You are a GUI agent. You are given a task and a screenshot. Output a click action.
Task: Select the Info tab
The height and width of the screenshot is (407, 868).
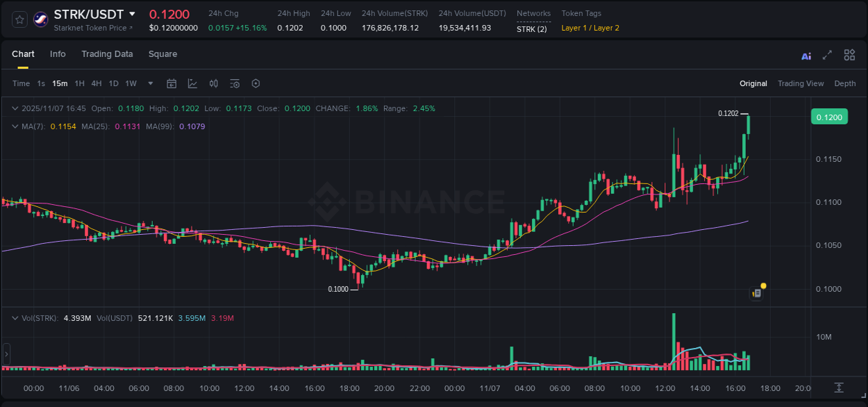coord(58,54)
